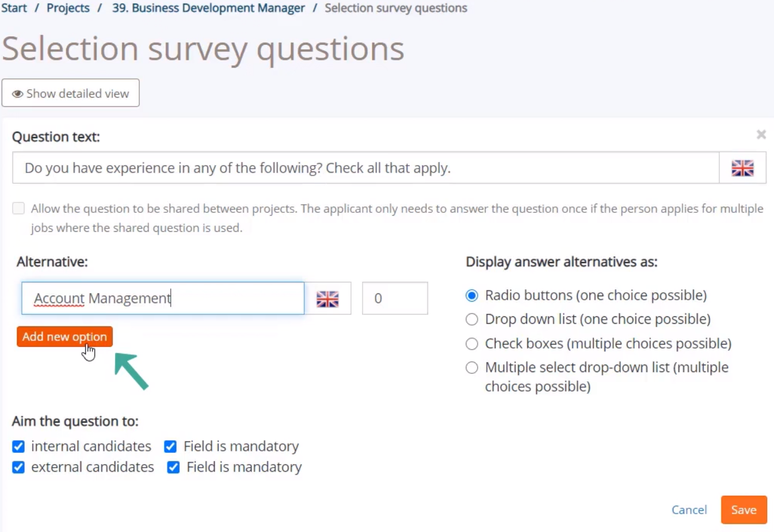Toggle Field is mandatory for external candidates
This screenshot has height=532, width=774.
(x=173, y=467)
